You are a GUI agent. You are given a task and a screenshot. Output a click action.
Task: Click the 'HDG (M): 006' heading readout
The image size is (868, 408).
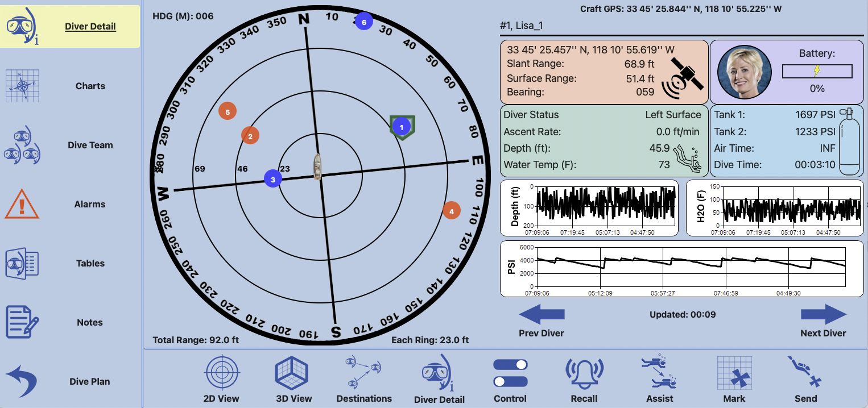183,16
